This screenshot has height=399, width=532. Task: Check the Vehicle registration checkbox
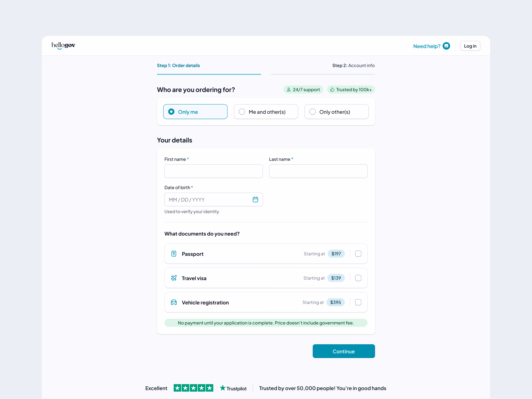coord(358,302)
